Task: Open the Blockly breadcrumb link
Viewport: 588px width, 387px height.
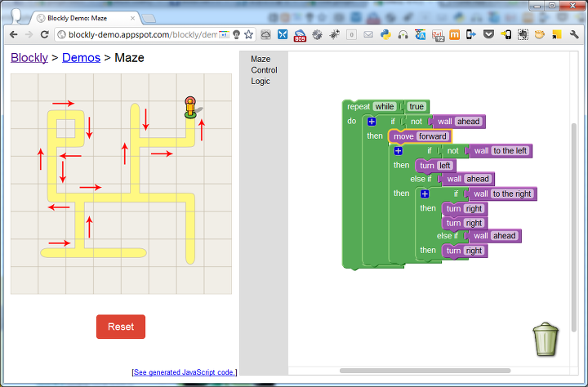Action: click(x=29, y=58)
